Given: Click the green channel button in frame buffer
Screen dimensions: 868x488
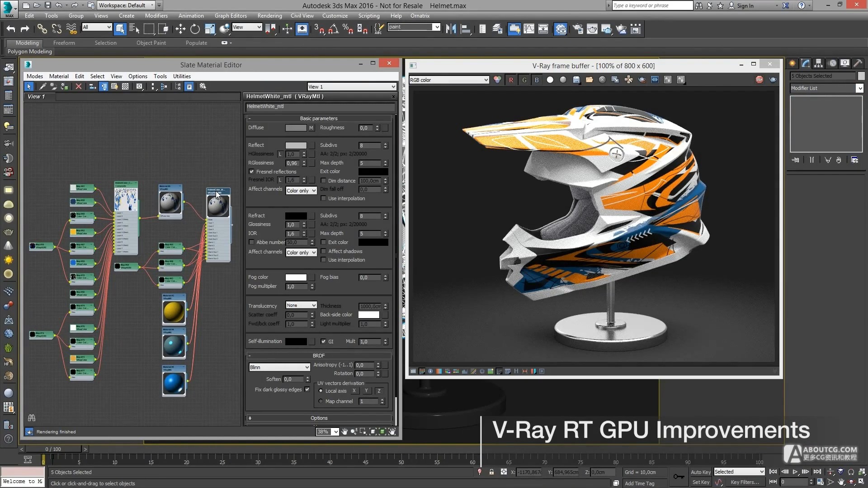Looking at the screenshot, I should click(x=524, y=80).
